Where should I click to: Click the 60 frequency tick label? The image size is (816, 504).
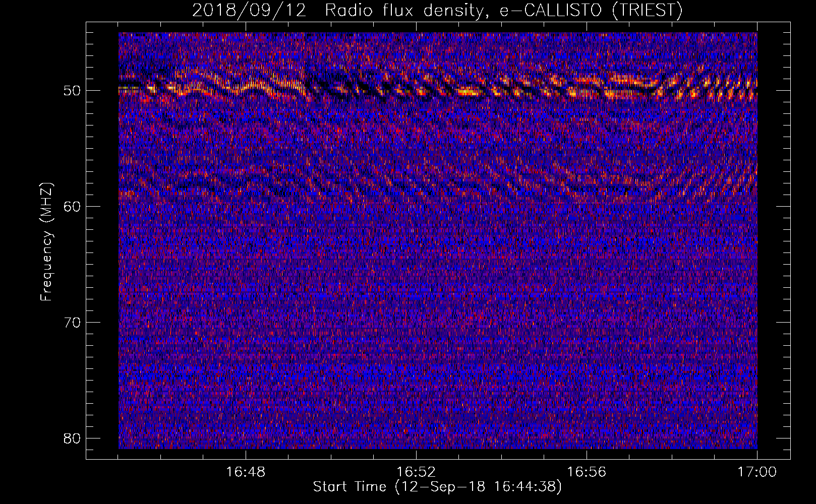(x=73, y=207)
